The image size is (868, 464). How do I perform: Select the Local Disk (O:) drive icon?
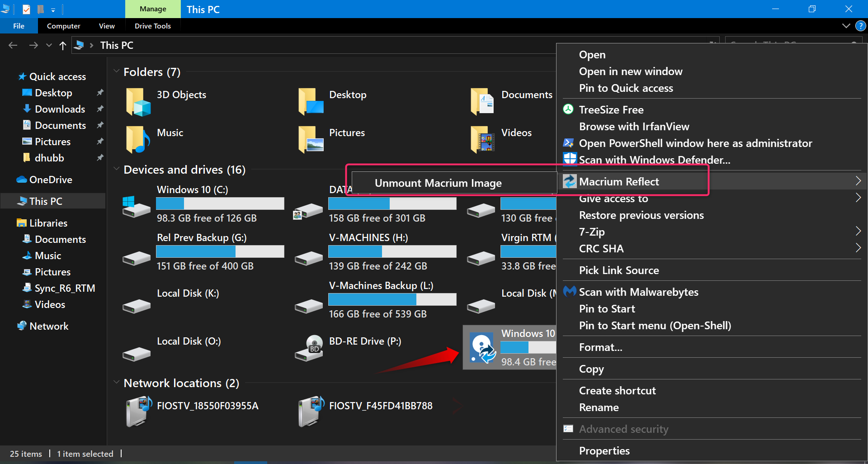pyautogui.click(x=136, y=354)
